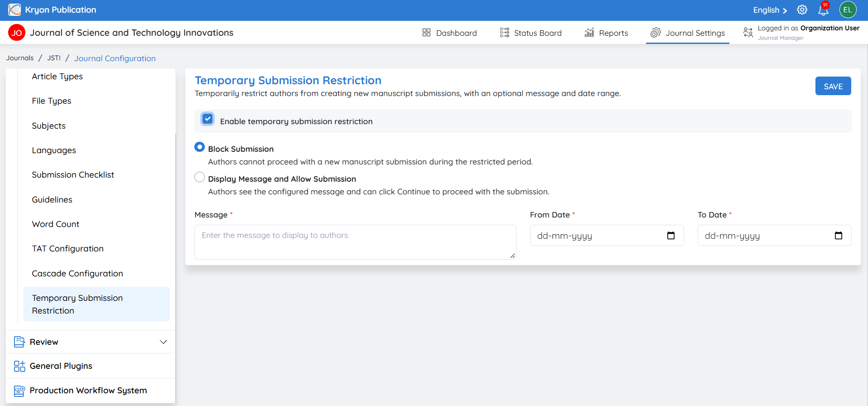Open the JSTI breadcrumb link
Image resolution: width=868 pixels, height=406 pixels.
click(x=54, y=58)
